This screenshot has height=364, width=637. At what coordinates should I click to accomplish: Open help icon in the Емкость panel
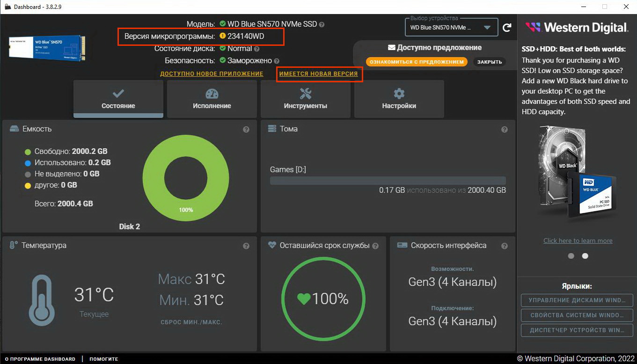coord(246,130)
